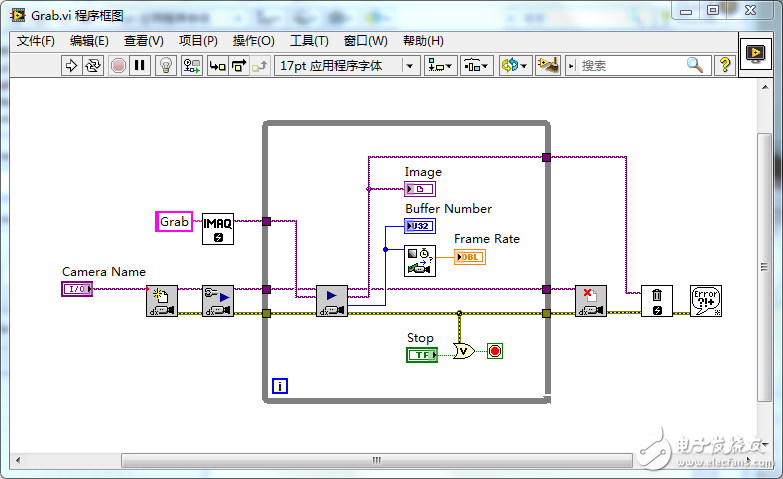Open the Reorder dropdown
This screenshot has height=479, width=783.
[x=515, y=65]
